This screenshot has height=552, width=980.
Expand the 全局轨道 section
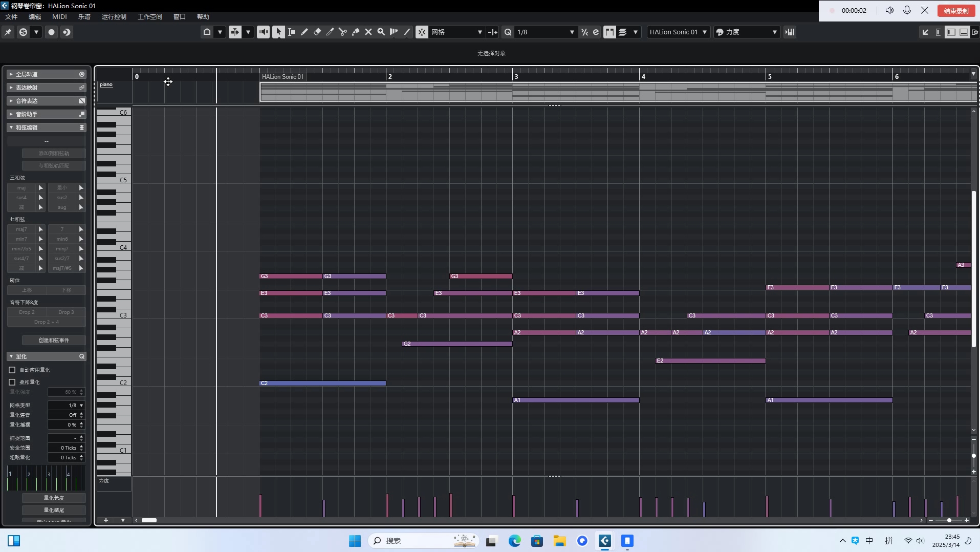click(x=11, y=74)
